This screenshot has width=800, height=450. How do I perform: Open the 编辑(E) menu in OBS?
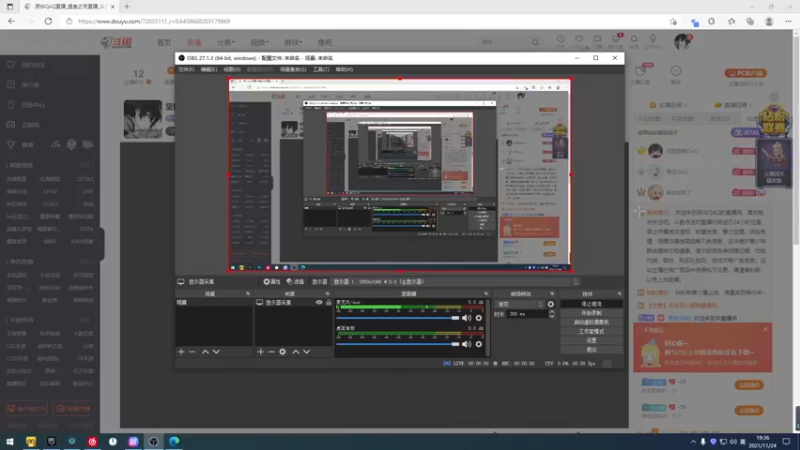tap(209, 69)
